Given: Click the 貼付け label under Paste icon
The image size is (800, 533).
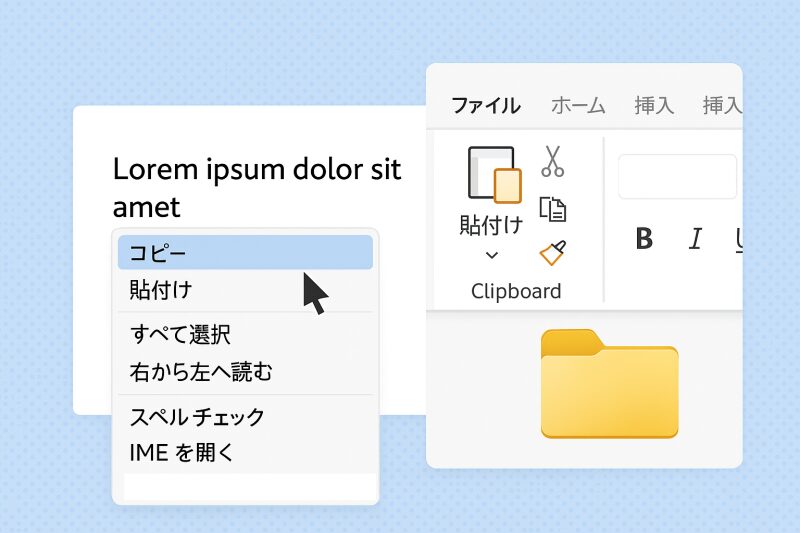Looking at the screenshot, I should [x=491, y=225].
